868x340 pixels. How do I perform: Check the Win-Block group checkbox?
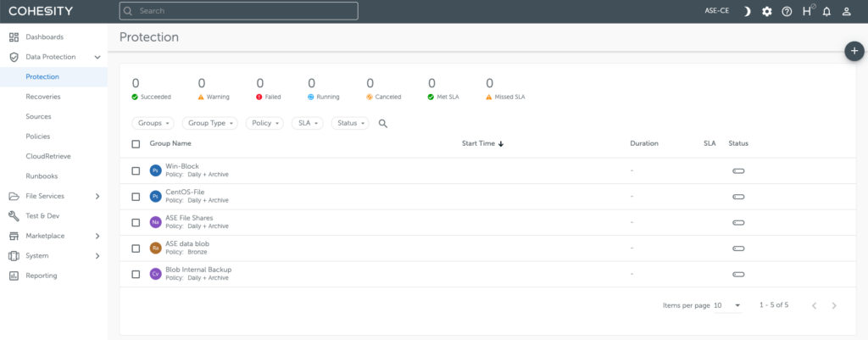(x=136, y=170)
